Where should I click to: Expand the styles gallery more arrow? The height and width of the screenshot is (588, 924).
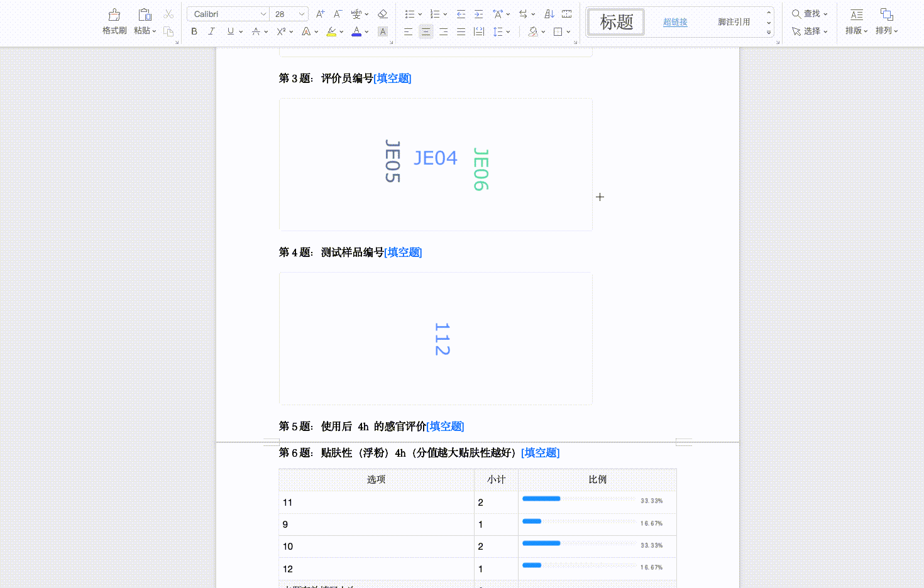[x=769, y=32]
